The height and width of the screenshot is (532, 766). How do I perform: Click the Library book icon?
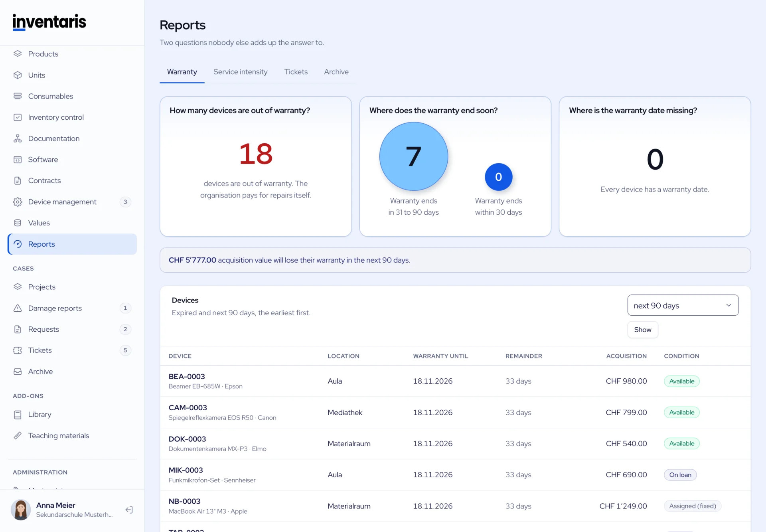pyautogui.click(x=18, y=415)
